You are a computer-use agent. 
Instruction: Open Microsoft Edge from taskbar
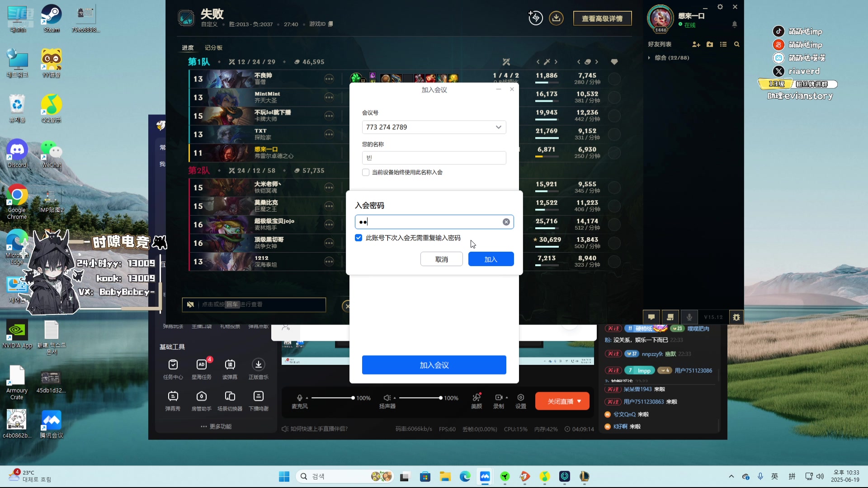[465, 476]
